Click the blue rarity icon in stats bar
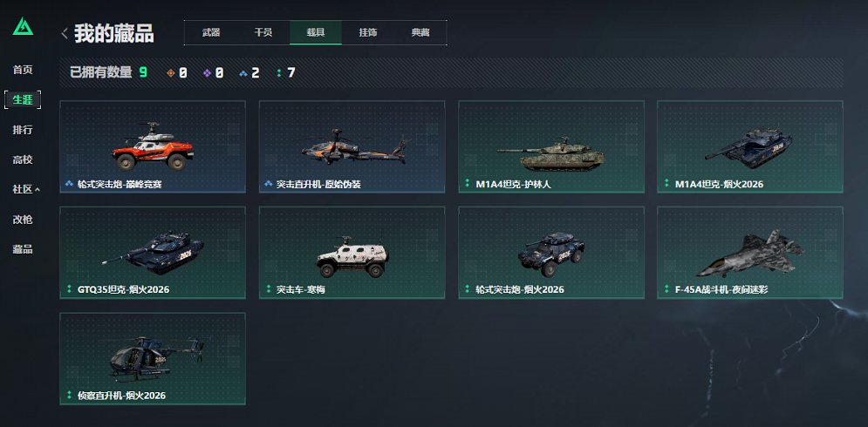The height and width of the screenshot is (427, 868). point(243,72)
